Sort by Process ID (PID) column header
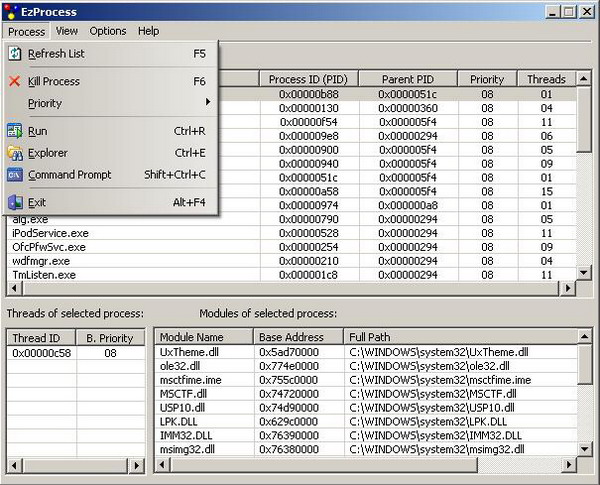The width and height of the screenshot is (600, 485). tap(308, 79)
